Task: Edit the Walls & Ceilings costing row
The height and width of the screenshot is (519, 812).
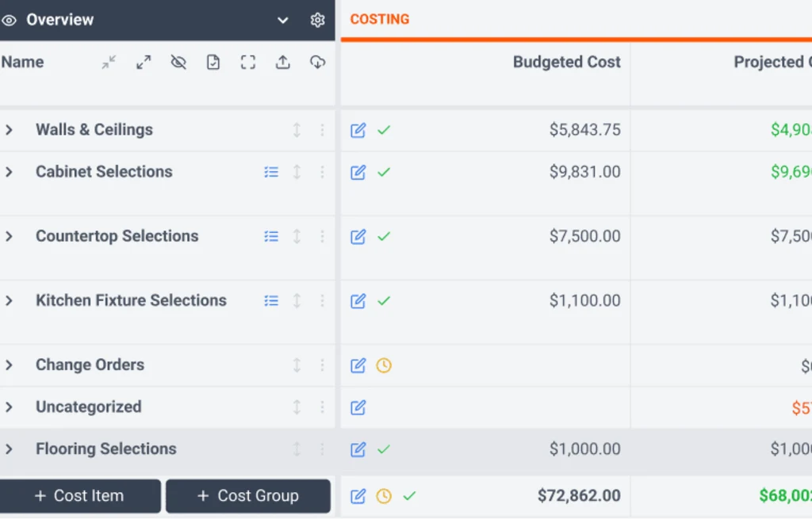Action: [358, 130]
